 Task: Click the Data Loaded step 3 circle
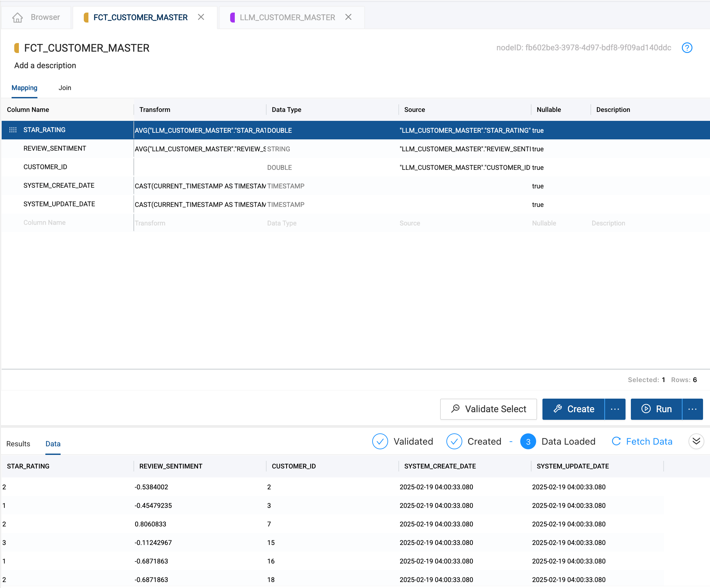(528, 441)
